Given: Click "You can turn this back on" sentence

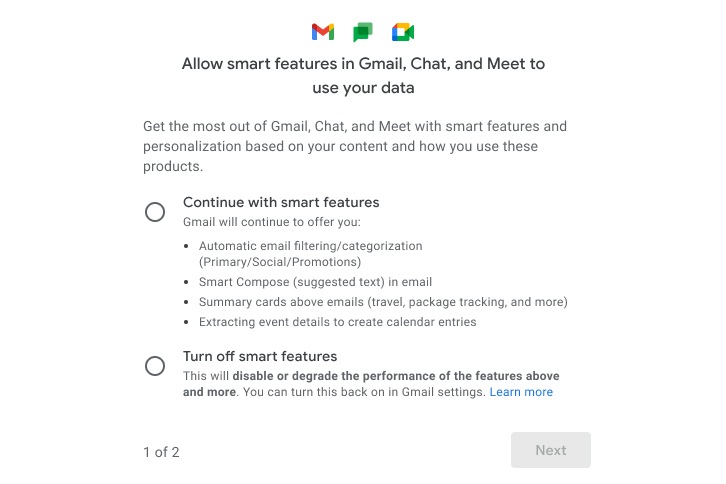Looking at the screenshot, I should 364,392.
